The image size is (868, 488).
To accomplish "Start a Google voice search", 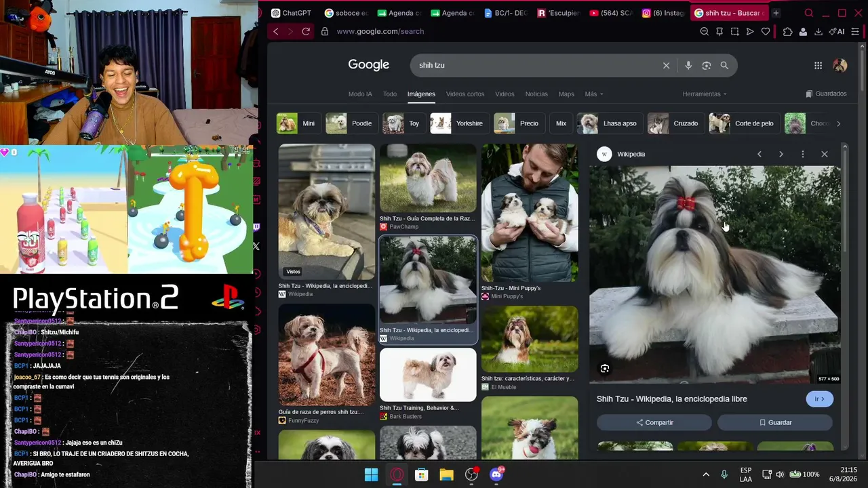I will 688,65.
